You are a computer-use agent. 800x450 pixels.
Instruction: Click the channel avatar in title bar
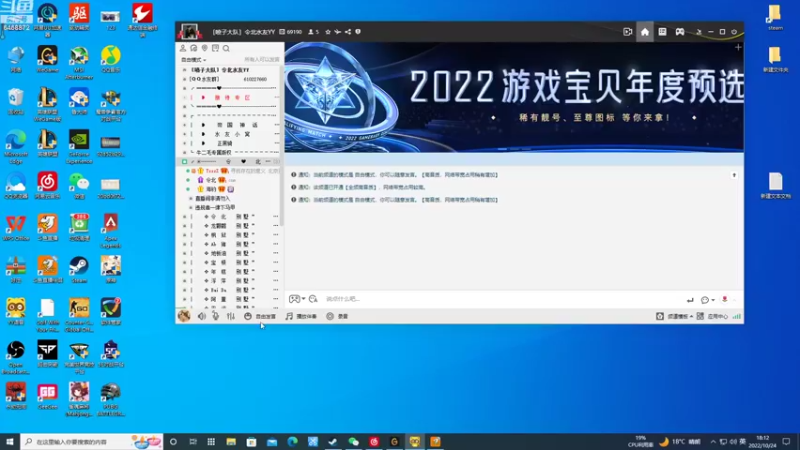pyautogui.click(x=189, y=32)
